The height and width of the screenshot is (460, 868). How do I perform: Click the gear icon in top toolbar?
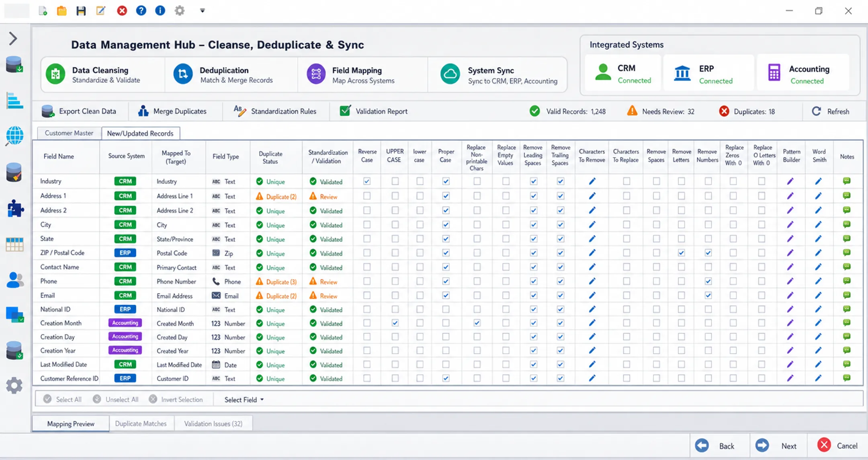pyautogui.click(x=180, y=11)
